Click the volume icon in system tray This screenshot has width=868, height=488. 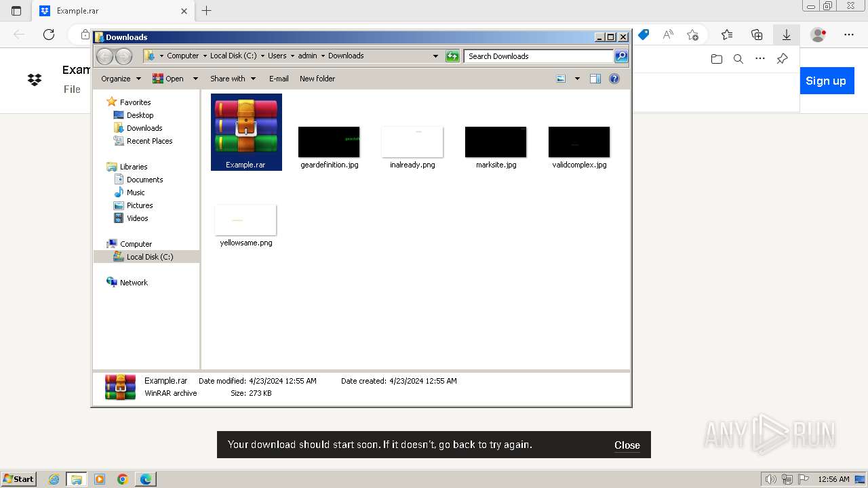[771, 479]
